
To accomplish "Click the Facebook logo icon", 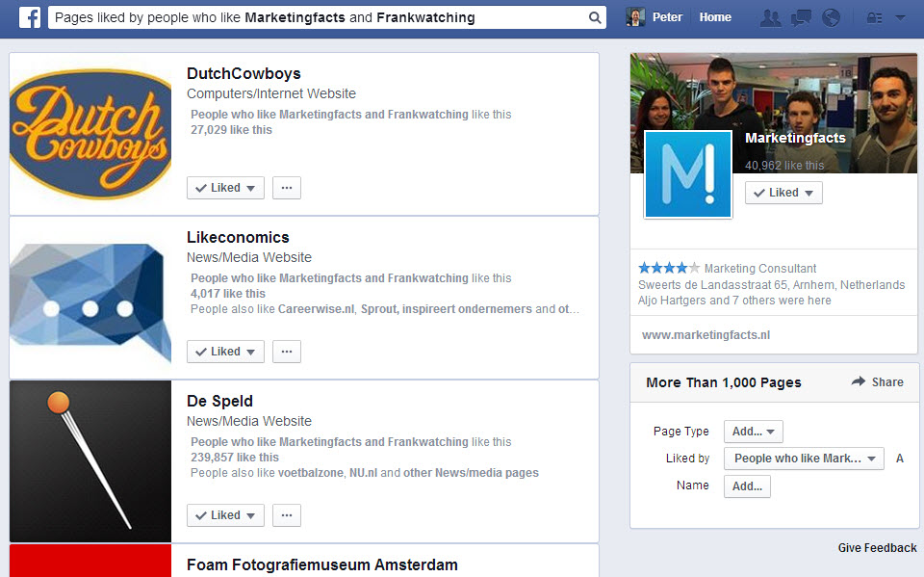I will [x=29, y=17].
